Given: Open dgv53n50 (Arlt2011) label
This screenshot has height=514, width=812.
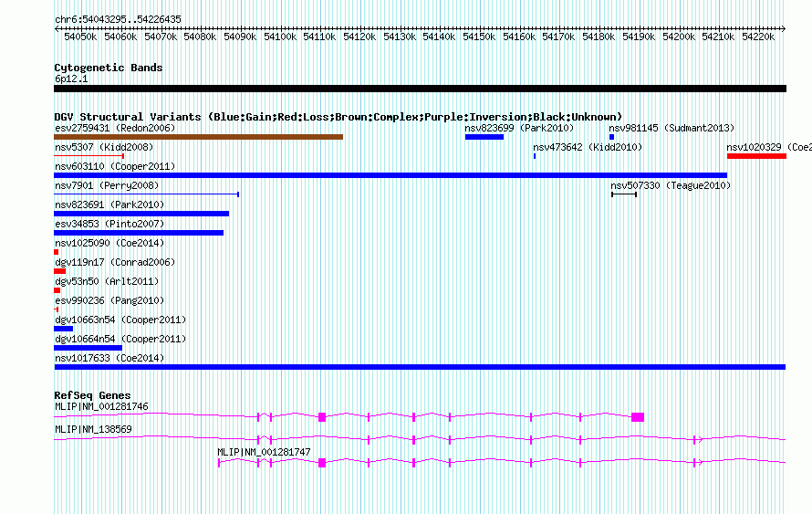Looking at the screenshot, I should click(107, 281).
